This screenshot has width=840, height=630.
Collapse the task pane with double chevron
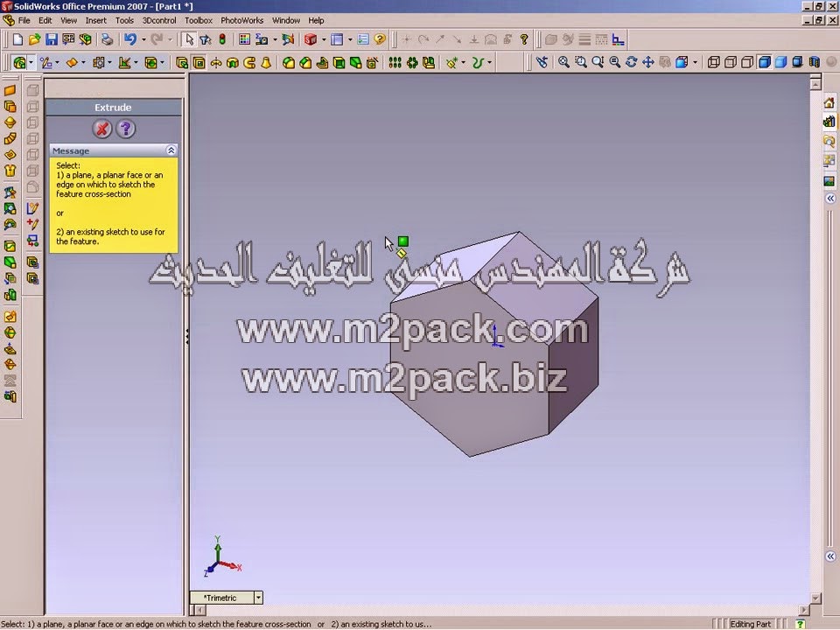click(830, 199)
